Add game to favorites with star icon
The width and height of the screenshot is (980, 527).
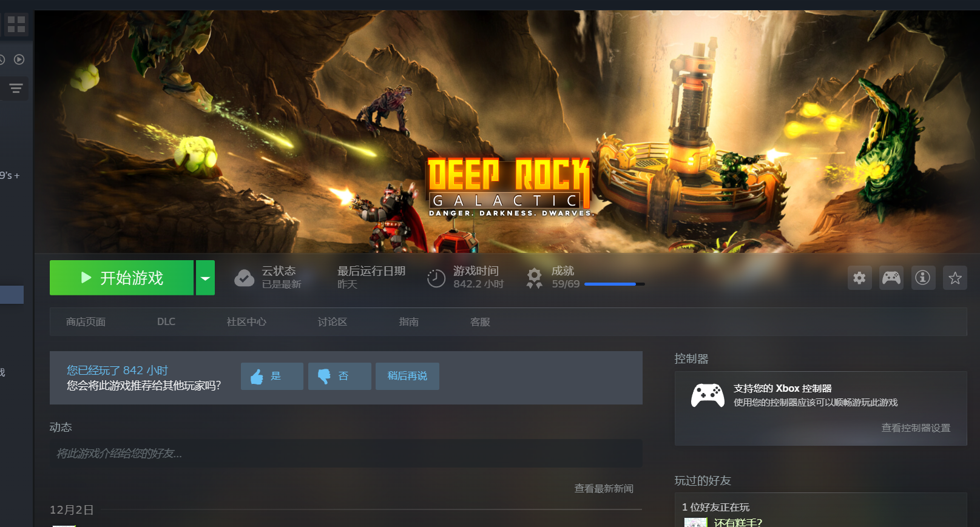coord(955,278)
